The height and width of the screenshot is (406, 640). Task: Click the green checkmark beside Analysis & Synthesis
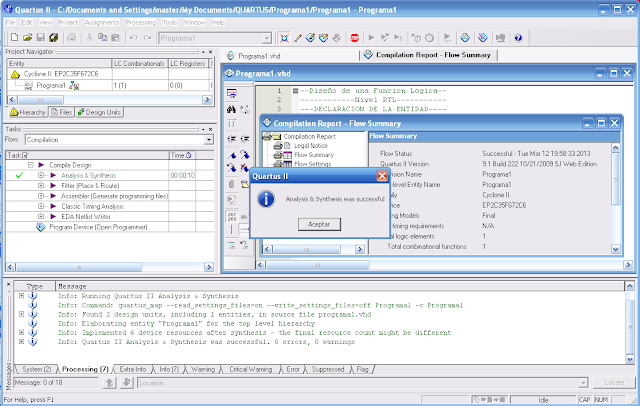(19, 175)
